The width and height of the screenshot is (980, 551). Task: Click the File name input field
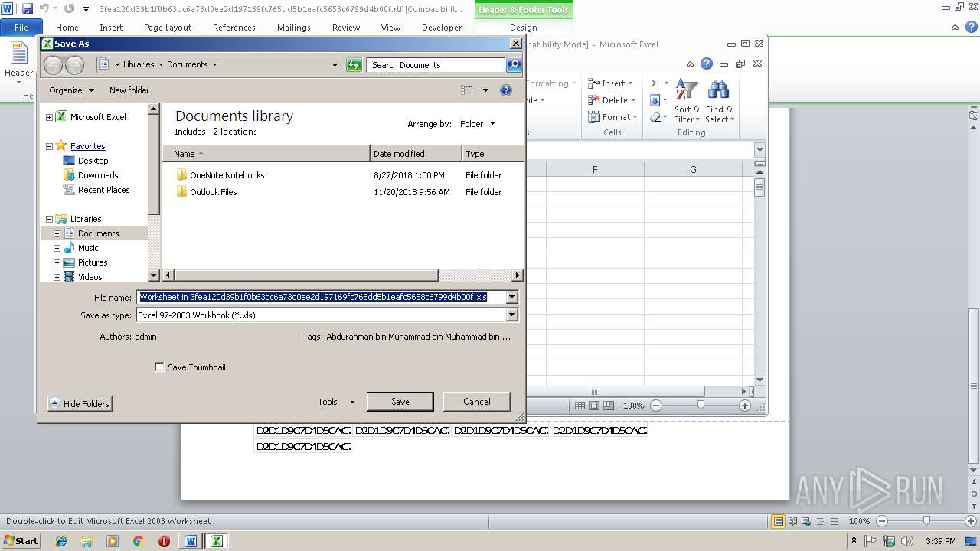tap(321, 297)
